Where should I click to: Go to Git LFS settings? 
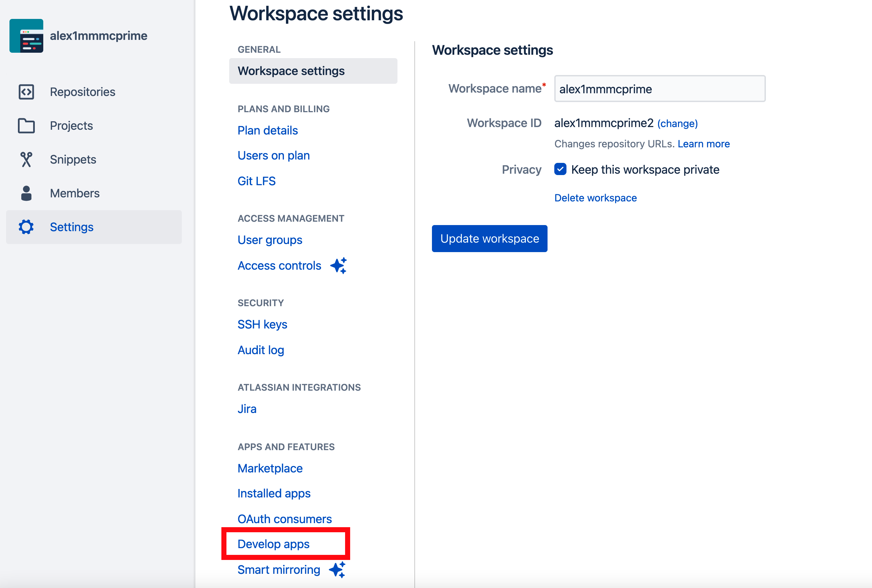click(257, 181)
